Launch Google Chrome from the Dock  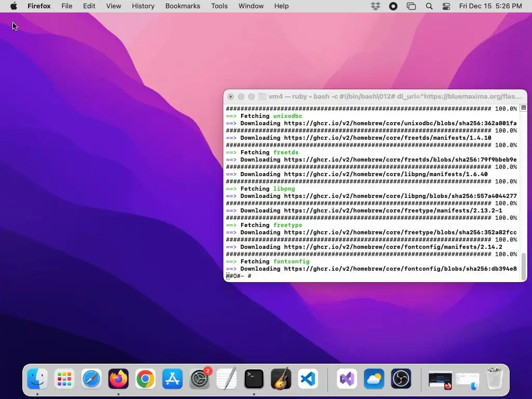145,379
